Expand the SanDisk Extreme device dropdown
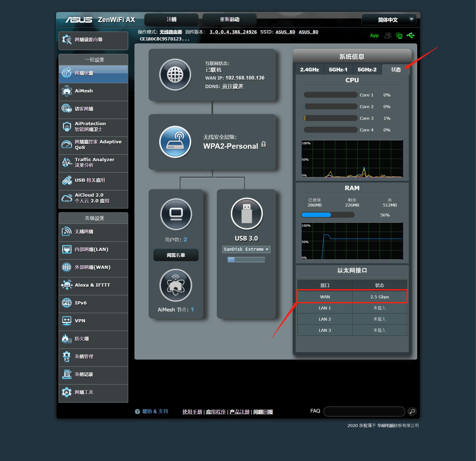Screen dimensions: 476x461 tap(246, 249)
